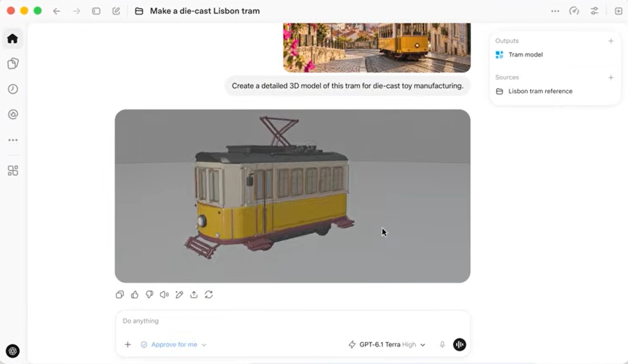
Task: Open the sidebar three-dots more menu
Action: click(13, 140)
